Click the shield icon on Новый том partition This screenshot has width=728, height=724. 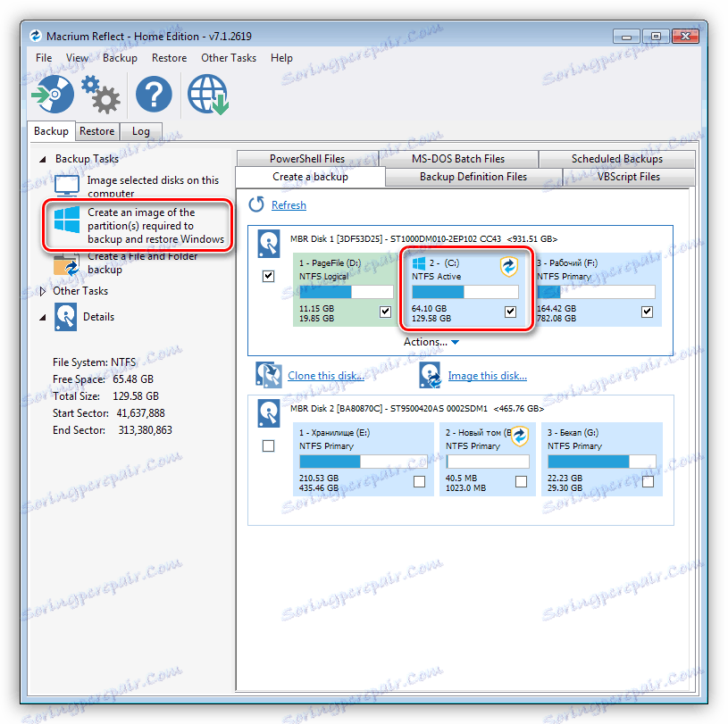[x=520, y=437]
